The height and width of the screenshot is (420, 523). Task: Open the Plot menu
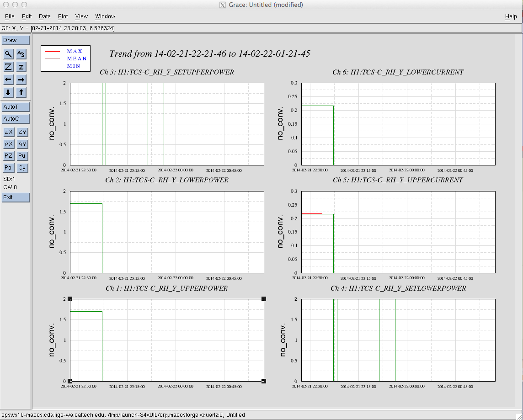tap(63, 16)
